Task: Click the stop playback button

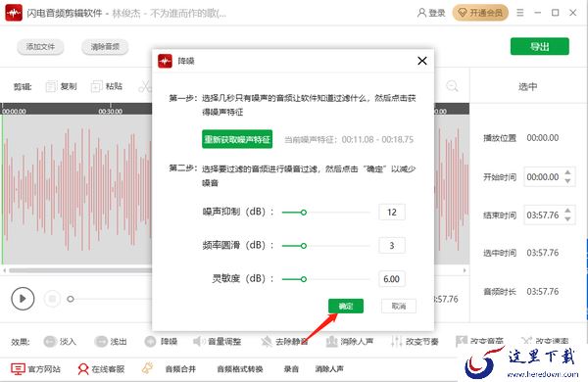Action: (52, 299)
